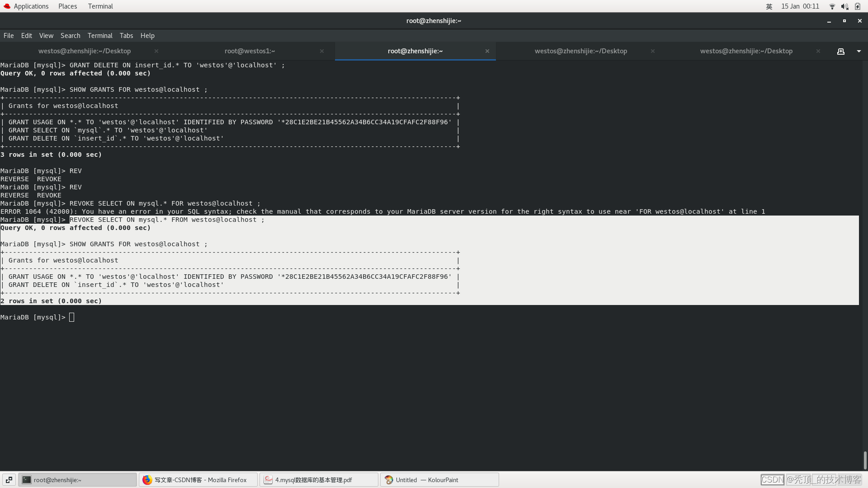Click the clock showing 15 Jan 00:11
The height and width of the screenshot is (488, 868).
[800, 6]
